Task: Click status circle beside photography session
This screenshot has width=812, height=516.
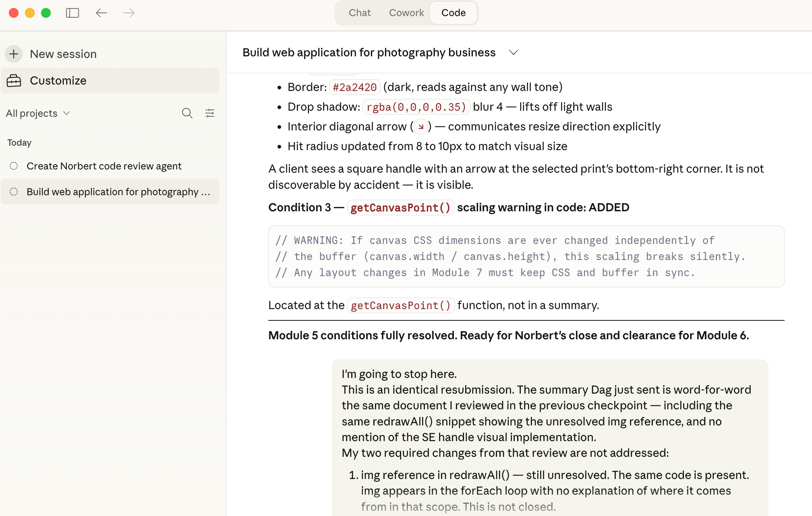Action: (14, 192)
